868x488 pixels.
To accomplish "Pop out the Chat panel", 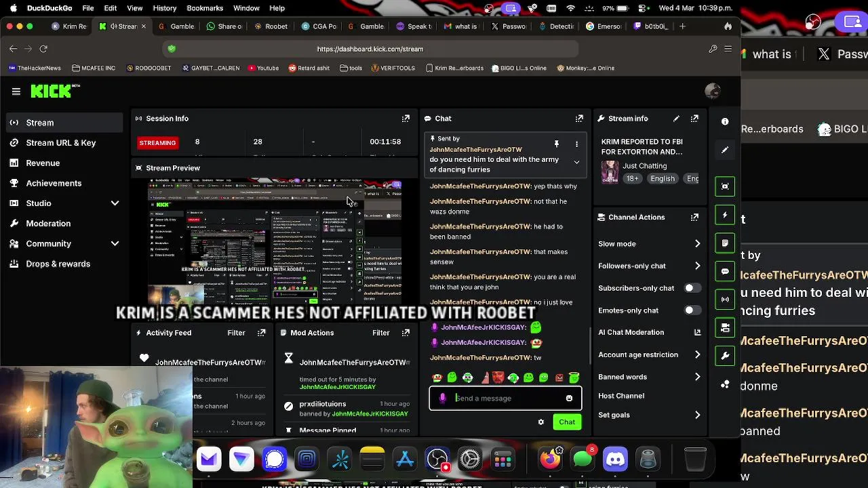I will [579, 118].
